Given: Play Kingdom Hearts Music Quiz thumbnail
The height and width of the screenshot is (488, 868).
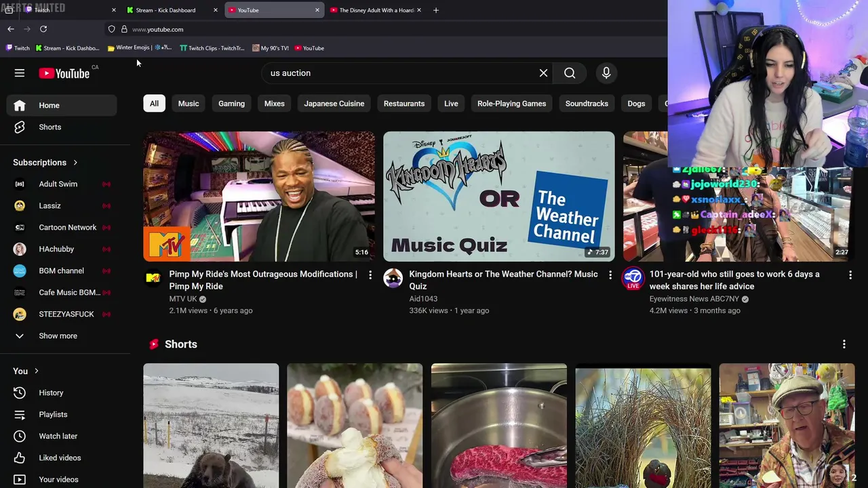Looking at the screenshot, I should click(499, 197).
